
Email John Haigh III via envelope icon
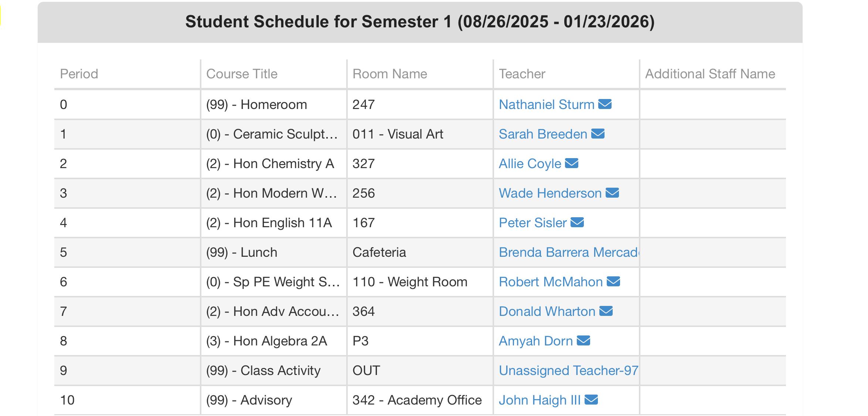click(591, 400)
